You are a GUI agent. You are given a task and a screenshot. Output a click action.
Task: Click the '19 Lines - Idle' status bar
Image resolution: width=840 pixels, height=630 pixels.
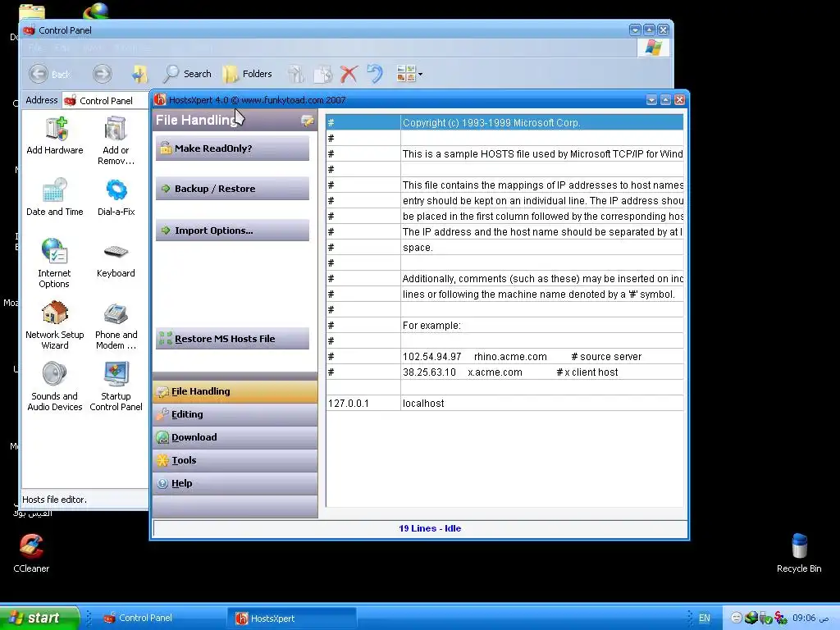point(420,529)
